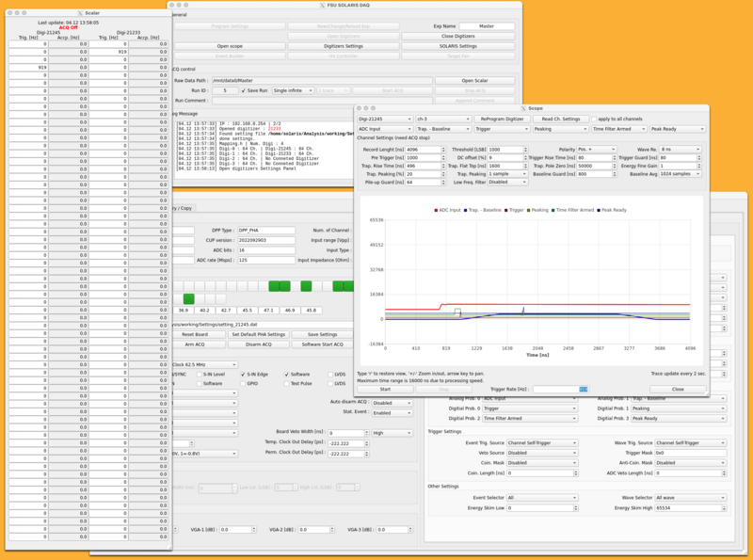The image size is (753, 560).
Task: Click into the Raw Data Path field
Action: 322,81
